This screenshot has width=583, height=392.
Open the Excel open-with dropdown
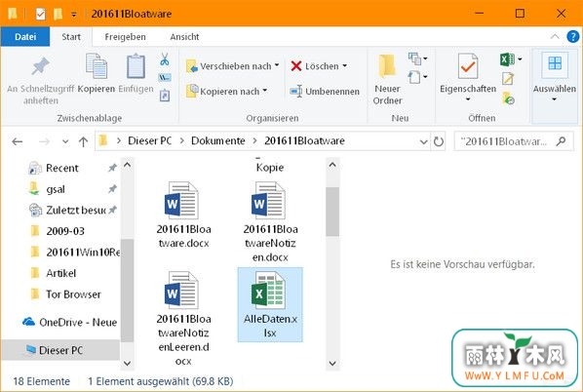point(520,59)
